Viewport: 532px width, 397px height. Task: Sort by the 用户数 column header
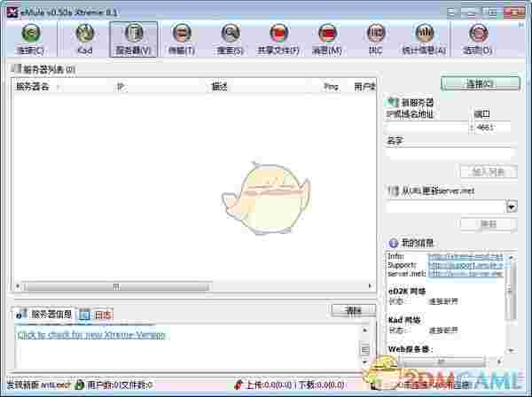pos(364,87)
